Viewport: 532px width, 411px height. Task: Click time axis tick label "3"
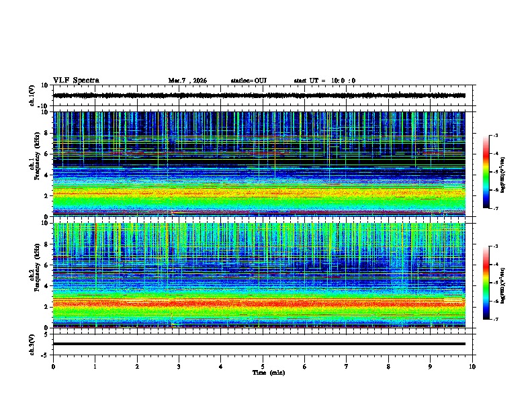[179, 367]
